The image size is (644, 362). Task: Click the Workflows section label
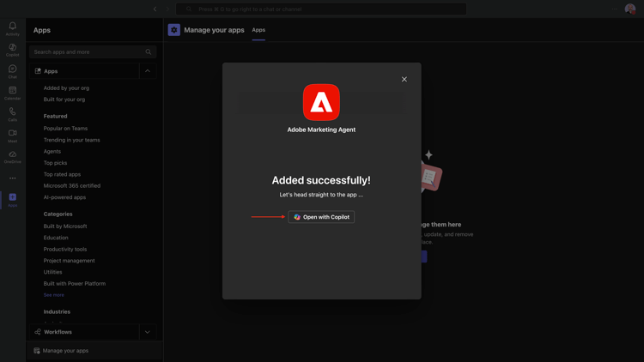coord(58,332)
